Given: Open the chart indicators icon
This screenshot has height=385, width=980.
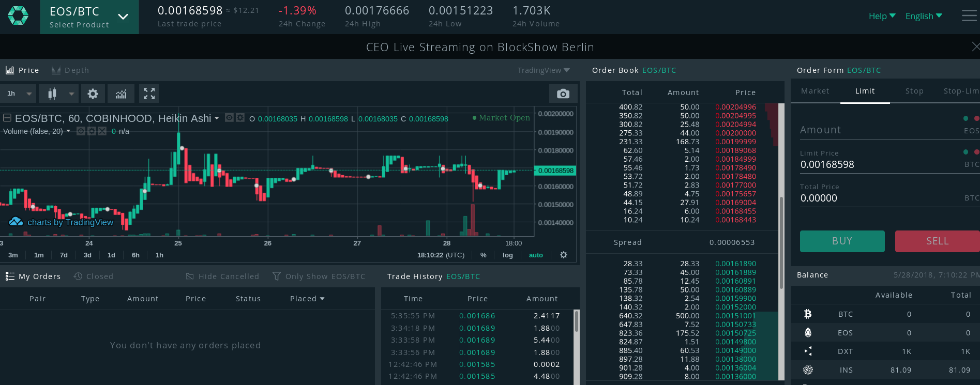Looking at the screenshot, I should [121, 94].
